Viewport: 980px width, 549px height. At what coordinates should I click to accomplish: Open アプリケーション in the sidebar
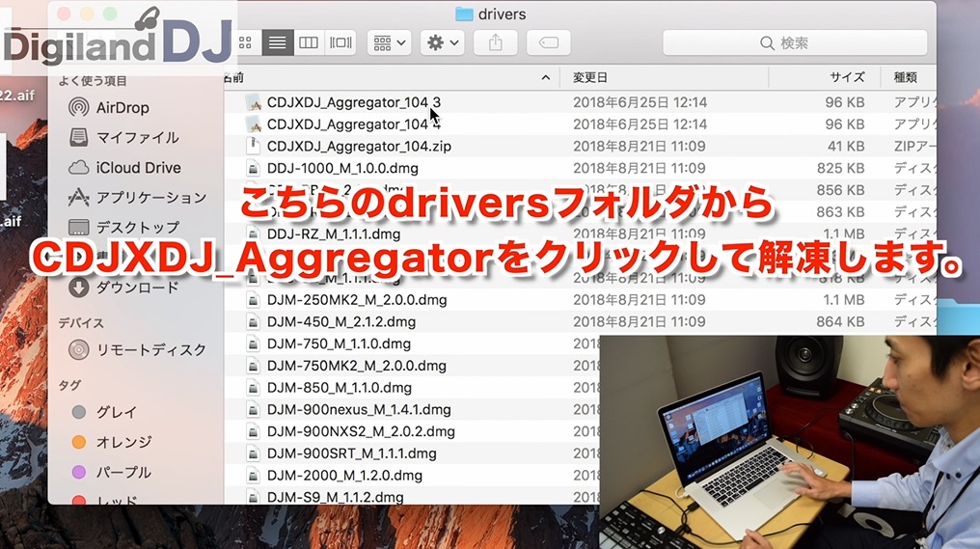pyautogui.click(x=138, y=198)
